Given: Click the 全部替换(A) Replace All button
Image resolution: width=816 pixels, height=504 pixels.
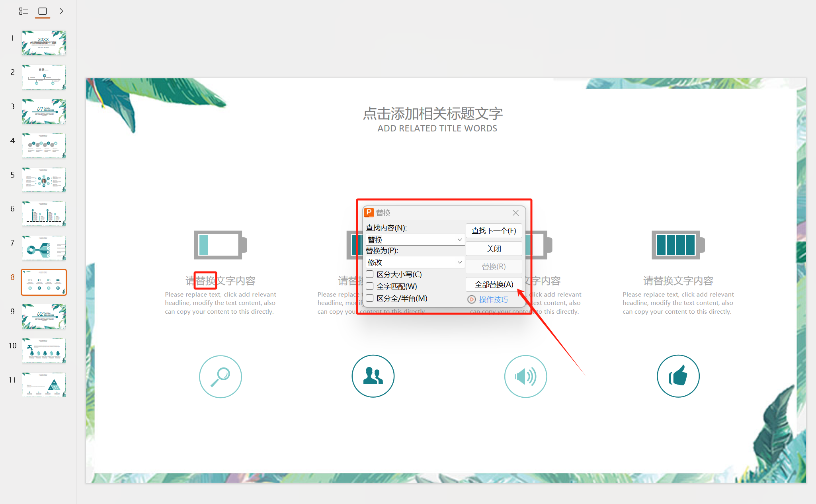Looking at the screenshot, I should tap(494, 284).
